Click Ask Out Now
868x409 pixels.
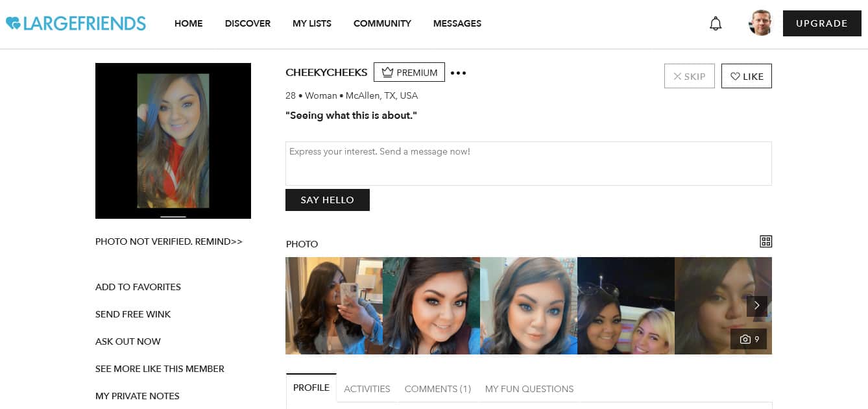128,341
